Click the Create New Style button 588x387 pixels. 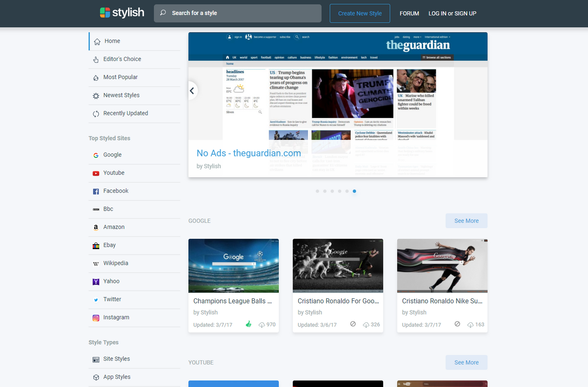click(x=360, y=13)
